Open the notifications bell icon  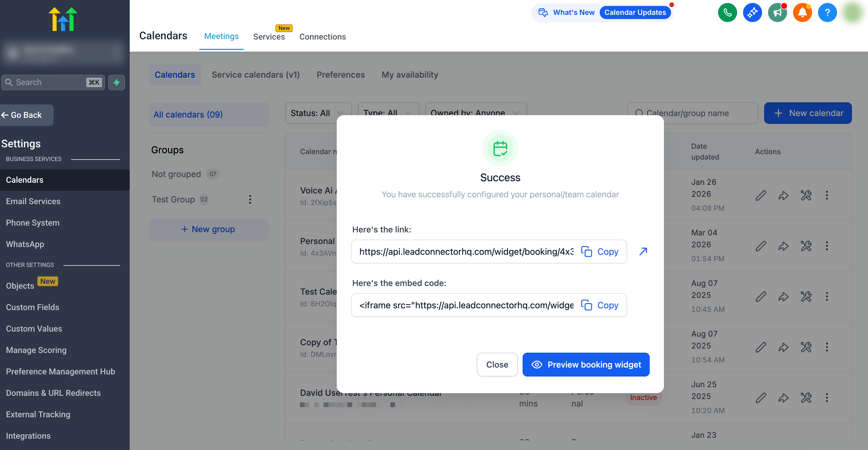pyautogui.click(x=802, y=13)
